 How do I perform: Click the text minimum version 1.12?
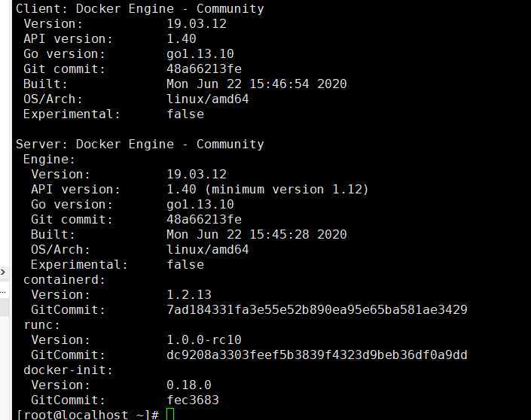[286, 189]
